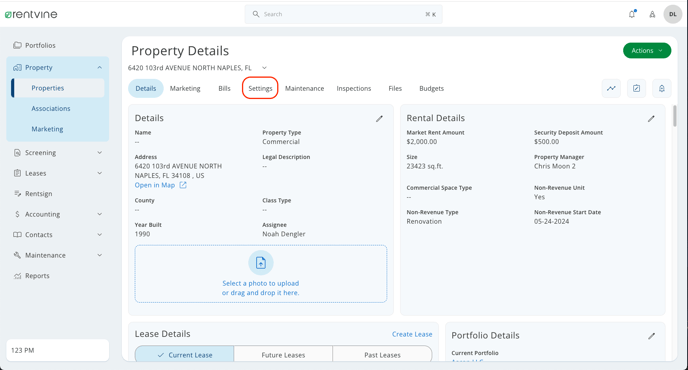688x370 pixels.
Task: Edit Rental Details using the pencil icon
Action: [651, 119]
